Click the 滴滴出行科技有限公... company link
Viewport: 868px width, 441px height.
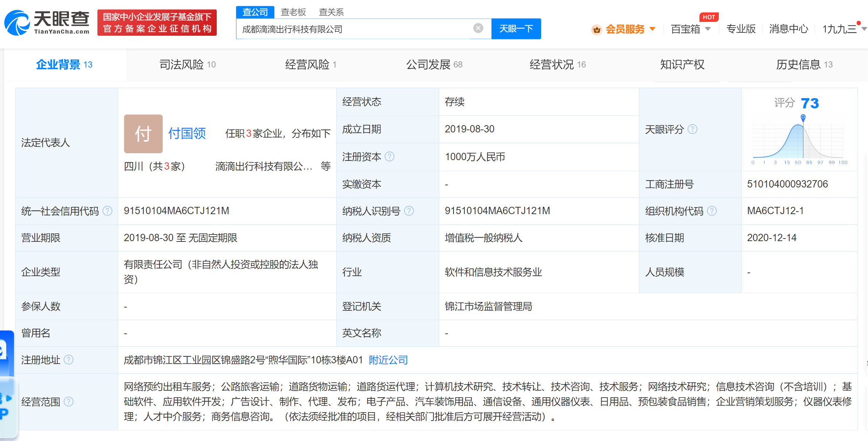pos(263,166)
